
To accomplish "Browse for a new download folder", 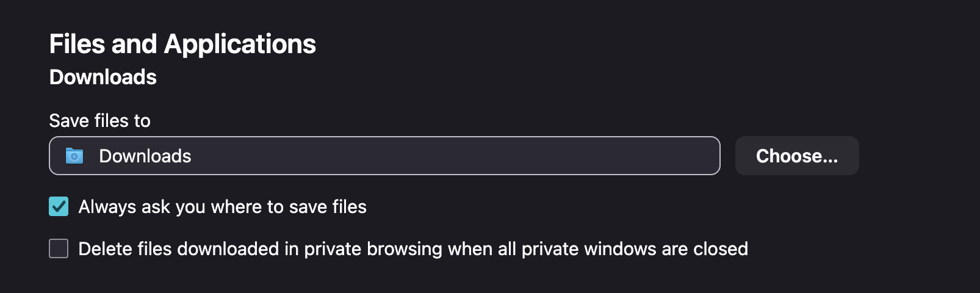I will pyautogui.click(x=796, y=156).
